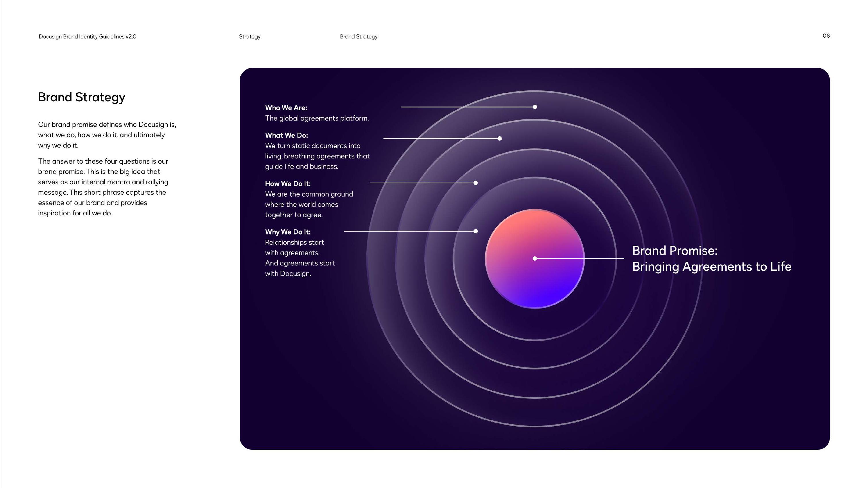The image size is (868, 488).
Task: Click the Brand Strategy breadcrumb in header
Action: (358, 36)
